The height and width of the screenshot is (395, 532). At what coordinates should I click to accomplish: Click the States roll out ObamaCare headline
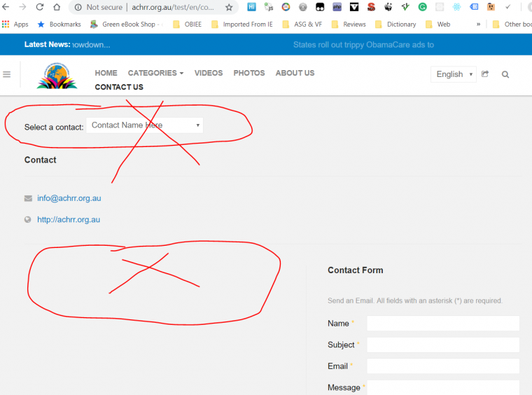(x=363, y=45)
